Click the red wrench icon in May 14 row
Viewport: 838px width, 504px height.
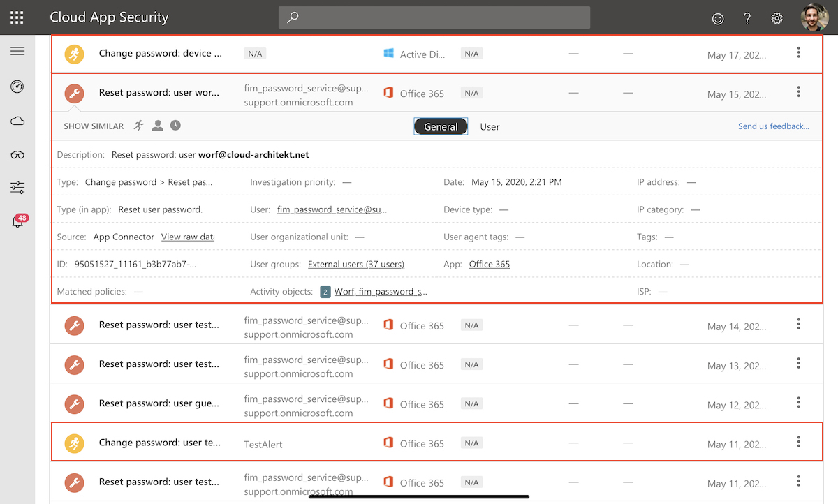tap(74, 325)
